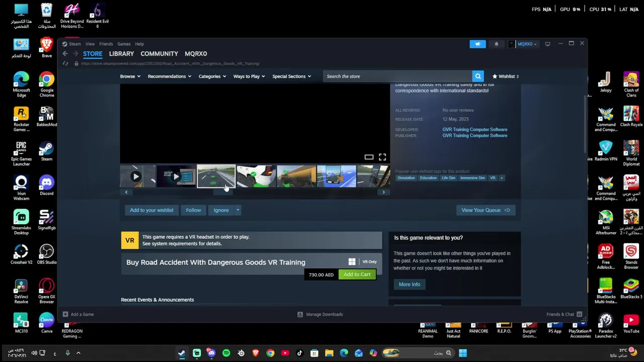
Task: Click the Steam icon in the taskbar
Action: coord(182,353)
